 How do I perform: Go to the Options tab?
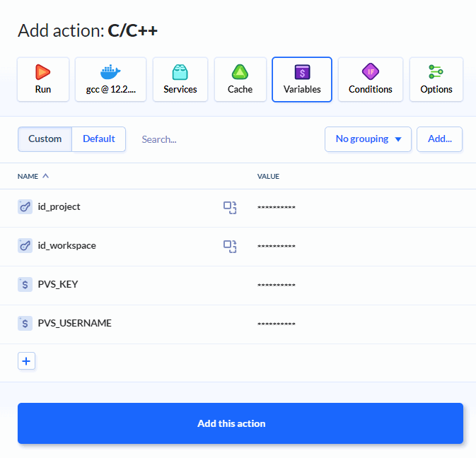tap(436, 79)
